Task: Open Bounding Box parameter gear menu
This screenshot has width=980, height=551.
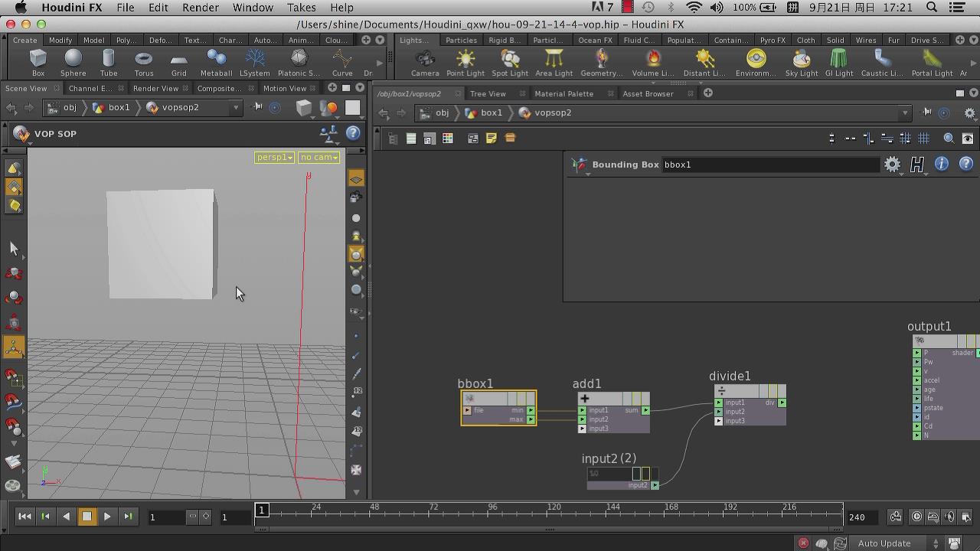Action: click(x=892, y=165)
